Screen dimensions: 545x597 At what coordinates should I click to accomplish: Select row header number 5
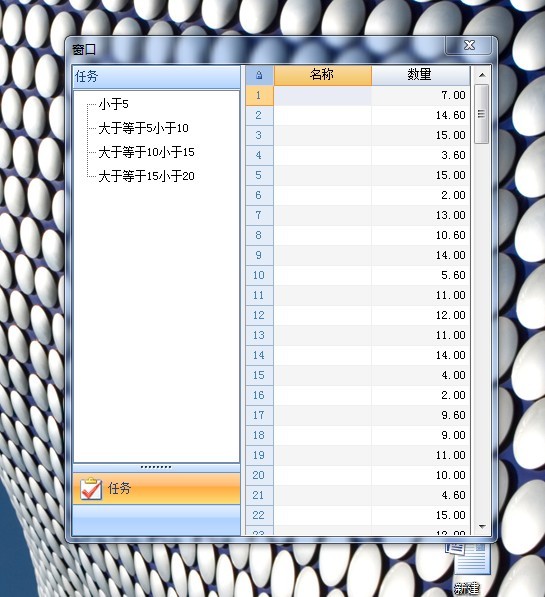[259, 175]
